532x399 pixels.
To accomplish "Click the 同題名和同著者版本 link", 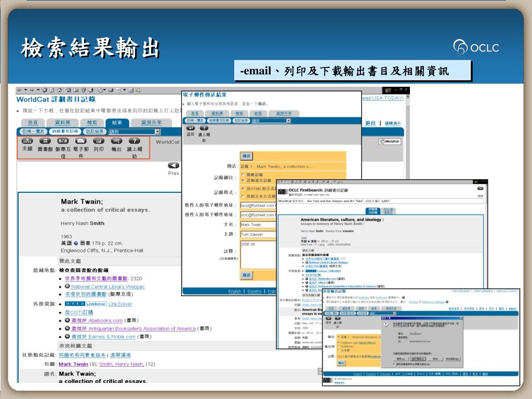I will pyautogui.click(x=82, y=355).
